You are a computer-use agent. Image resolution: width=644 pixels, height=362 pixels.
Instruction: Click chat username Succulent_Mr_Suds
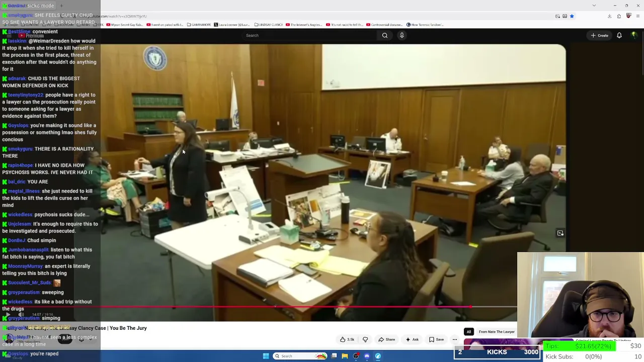click(x=29, y=283)
